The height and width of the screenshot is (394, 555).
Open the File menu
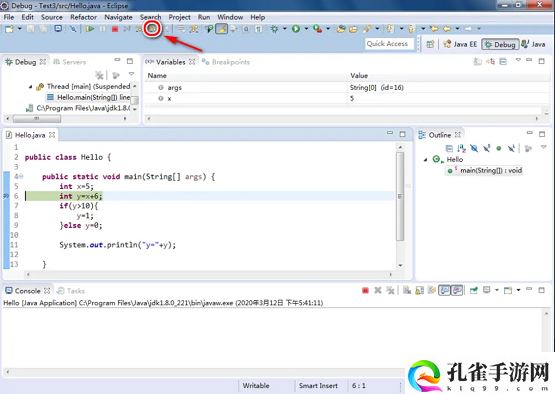click(x=9, y=17)
